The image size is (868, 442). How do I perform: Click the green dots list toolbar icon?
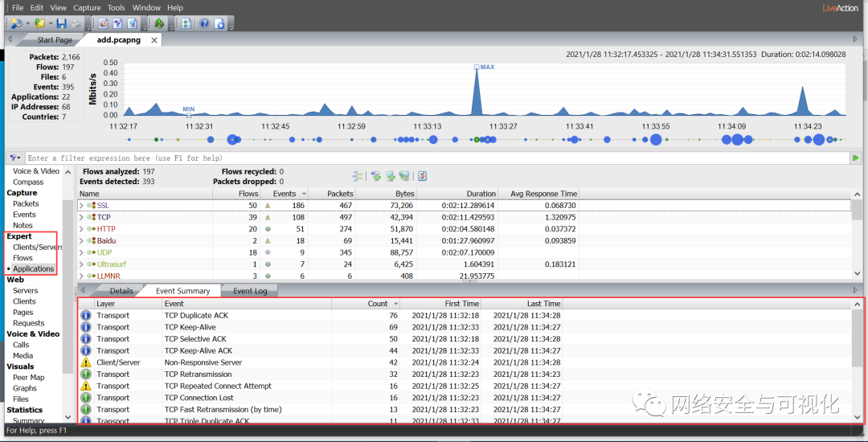click(186, 23)
